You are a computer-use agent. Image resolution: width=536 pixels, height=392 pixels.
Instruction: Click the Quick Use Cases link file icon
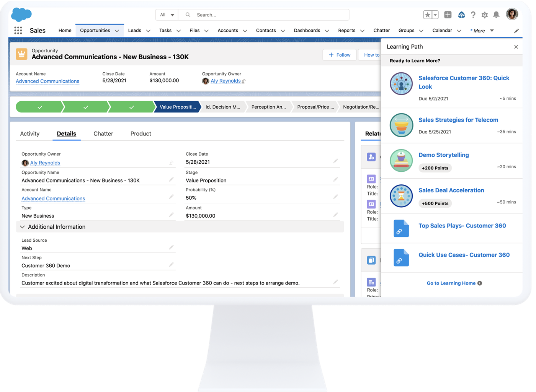401,257
